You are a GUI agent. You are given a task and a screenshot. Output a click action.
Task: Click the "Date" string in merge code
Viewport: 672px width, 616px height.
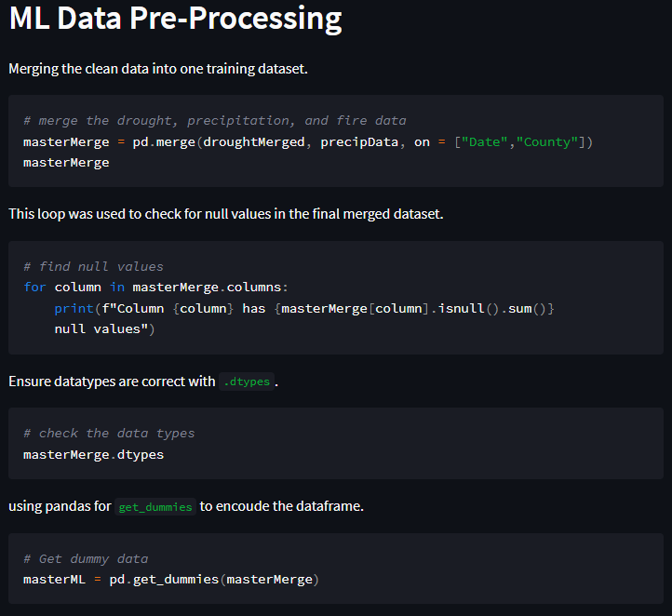pos(484,141)
